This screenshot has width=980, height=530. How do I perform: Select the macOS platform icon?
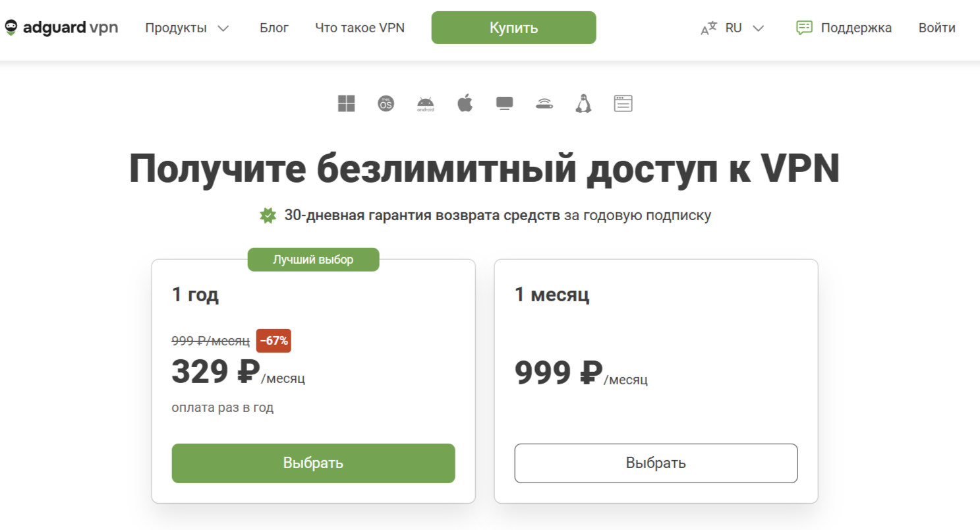[386, 103]
